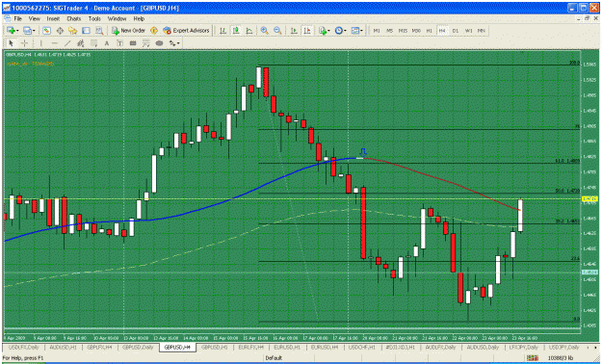Select the Vertical Line drawing tool
The image size is (602, 364).
coord(40,43)
